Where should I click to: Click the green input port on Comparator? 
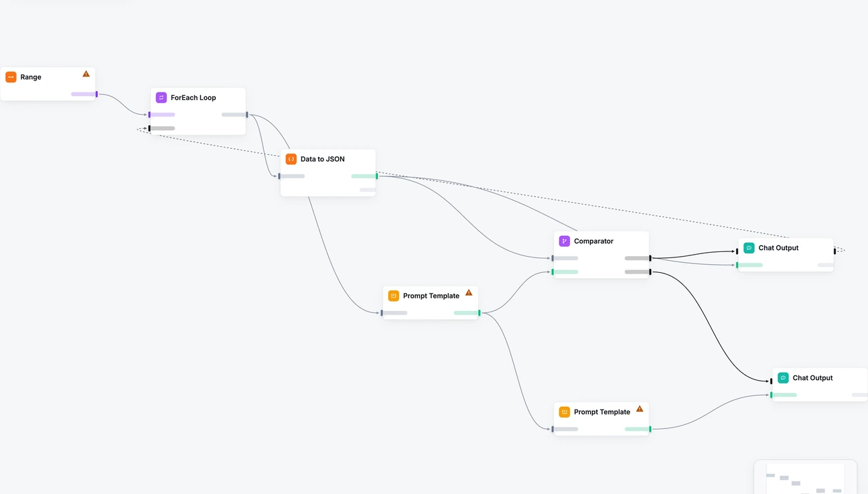pos(553,271)
